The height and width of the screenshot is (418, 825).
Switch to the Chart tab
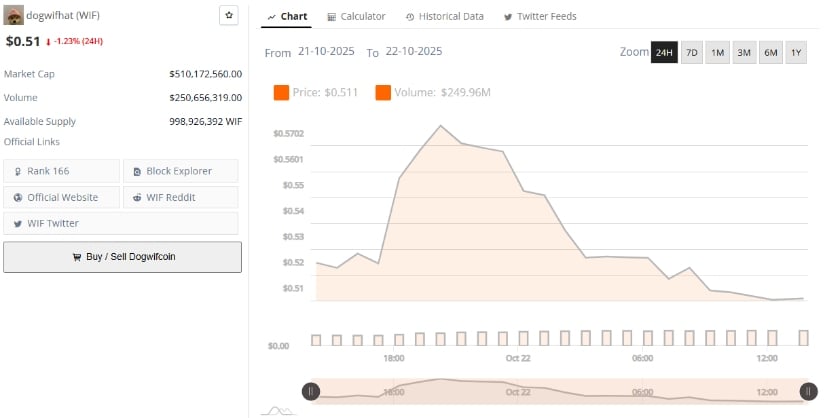click(x=288, y=16)
